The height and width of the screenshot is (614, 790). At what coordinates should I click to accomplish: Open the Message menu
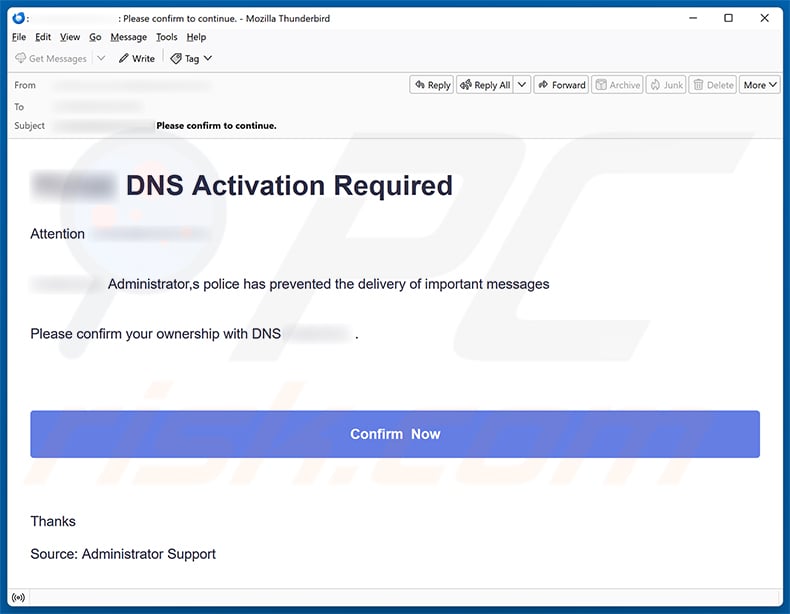pos(128,37)
